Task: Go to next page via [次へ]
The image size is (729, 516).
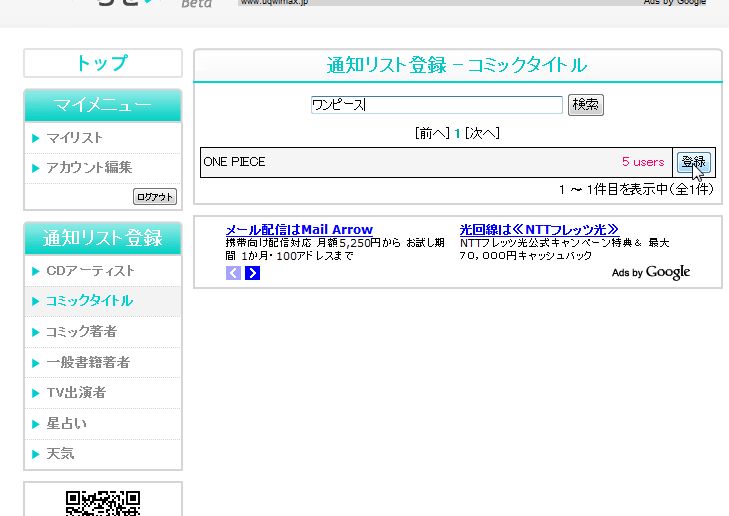Action: click(482, 133)
